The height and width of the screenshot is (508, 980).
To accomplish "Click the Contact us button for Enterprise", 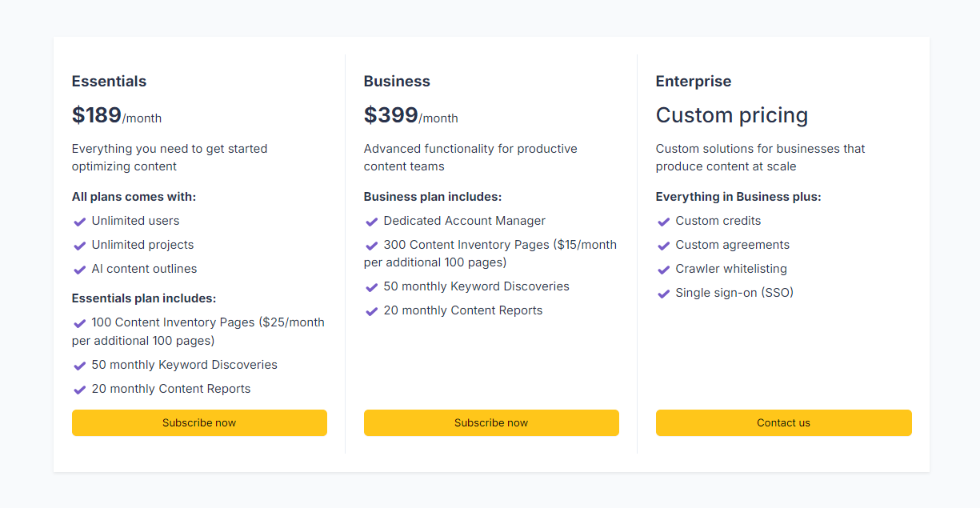I will 783,422.
